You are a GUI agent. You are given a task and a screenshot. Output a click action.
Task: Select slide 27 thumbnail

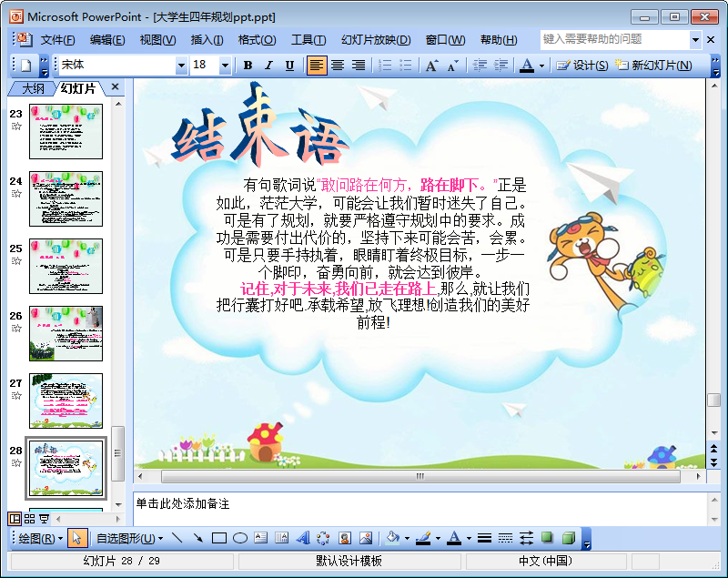click(x=66, y=401)
